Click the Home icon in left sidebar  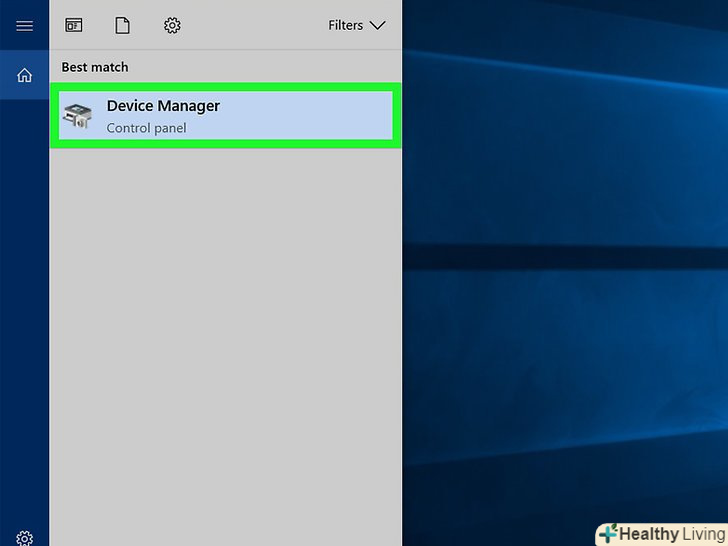(24, 75)
